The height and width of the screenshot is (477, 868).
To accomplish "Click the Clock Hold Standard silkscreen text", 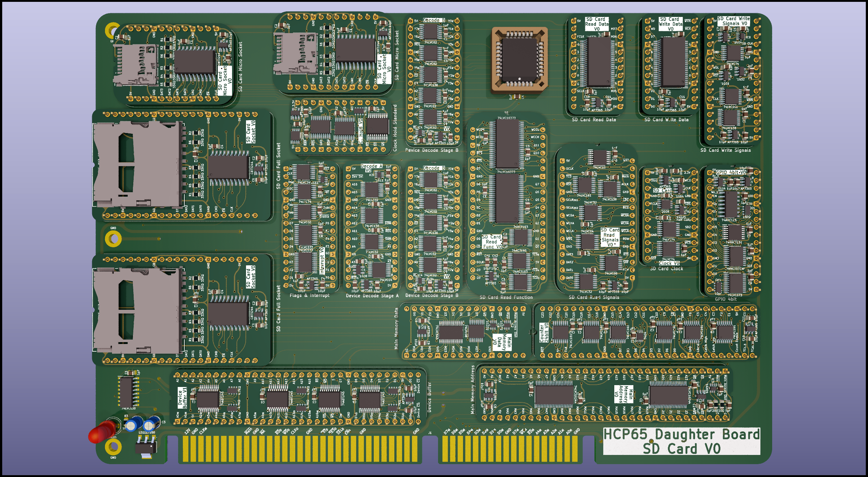I will click(x=395, y=128).
